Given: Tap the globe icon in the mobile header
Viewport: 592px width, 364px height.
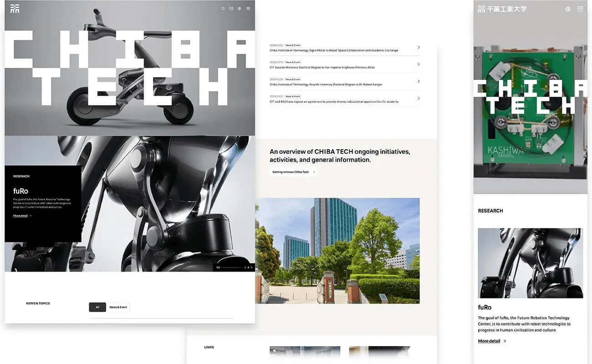Looking at the screenshot, I should coord(567,9).
